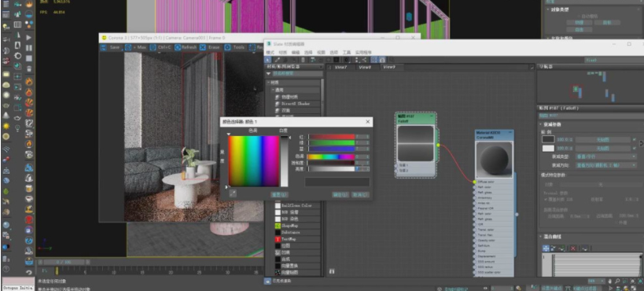Click the CoronaMtl sphere preview thumbnail
Screen dimensions: 644x291
pyautogui.click(x=495, y=160)
